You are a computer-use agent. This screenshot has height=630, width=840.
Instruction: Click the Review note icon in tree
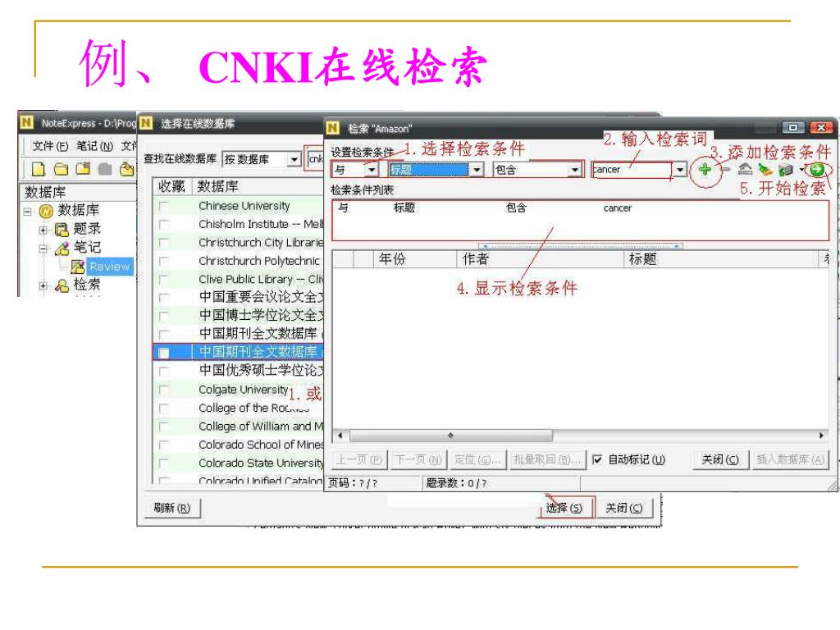click(78, 267)
